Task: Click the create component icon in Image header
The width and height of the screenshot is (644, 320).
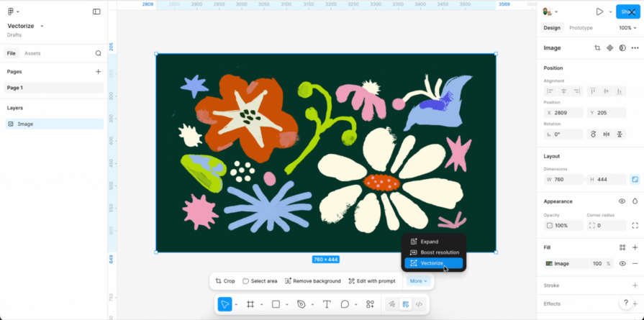Action: pyautogui.click(x=610, y=48)
